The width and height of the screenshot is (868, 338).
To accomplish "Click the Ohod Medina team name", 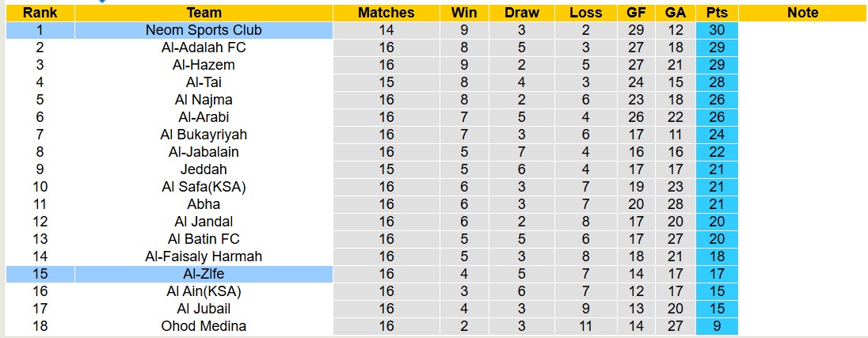I will (x=204, y=326).
